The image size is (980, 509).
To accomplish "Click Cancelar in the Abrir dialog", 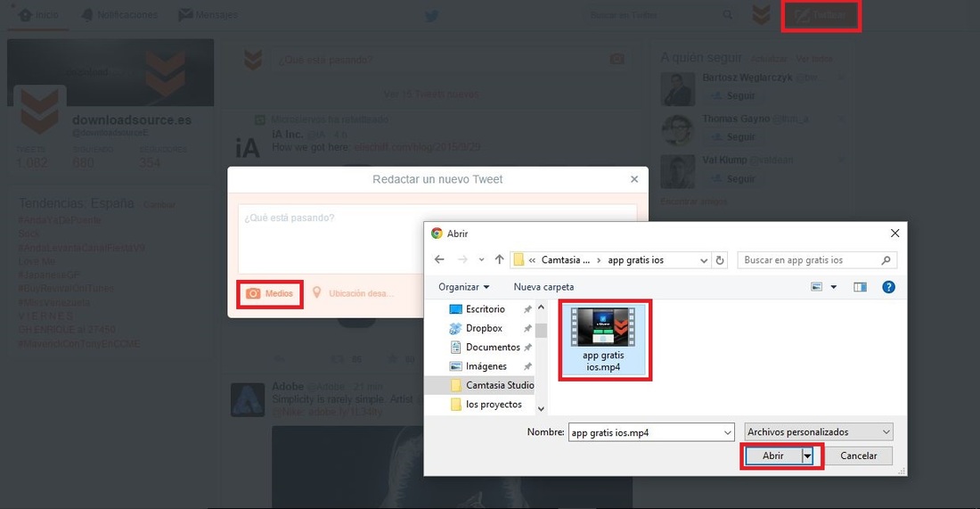I will pos(858,456).
